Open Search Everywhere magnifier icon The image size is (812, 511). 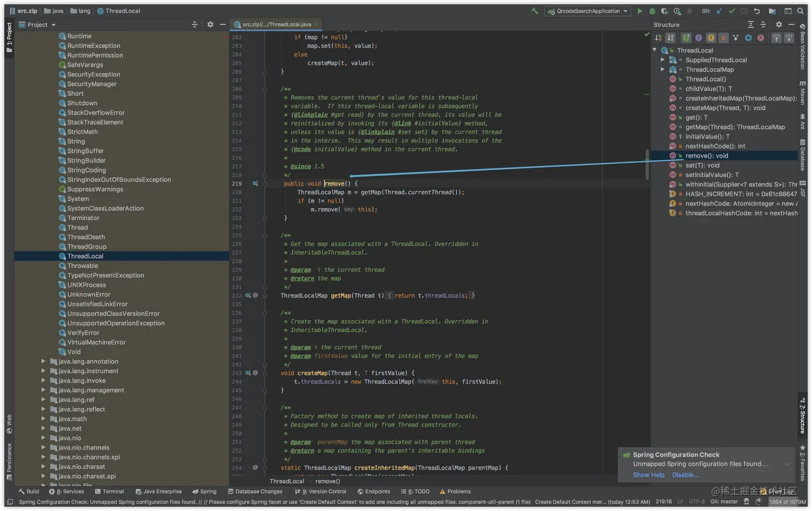(x=800, y=11)
